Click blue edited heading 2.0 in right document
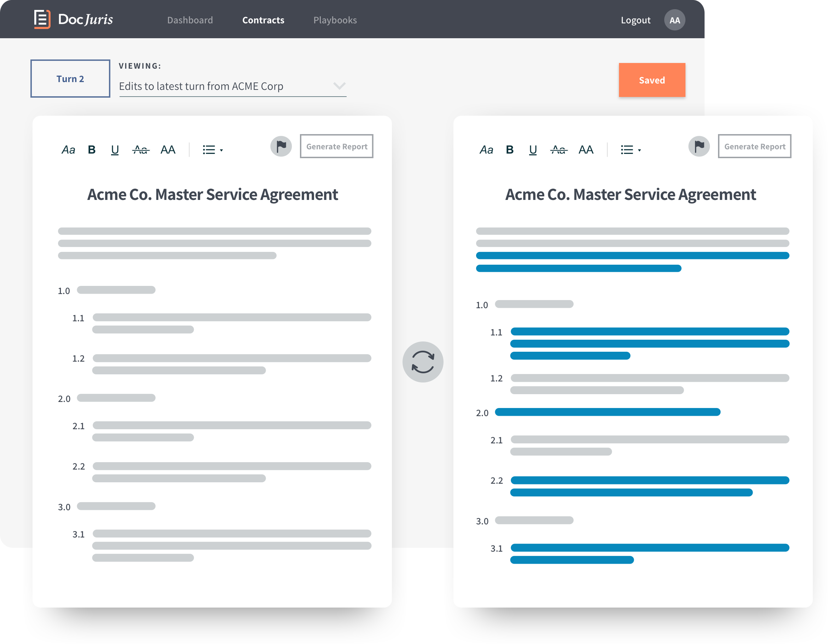Image resolution: width=828 pixels, height=644 pixels. 598,412
